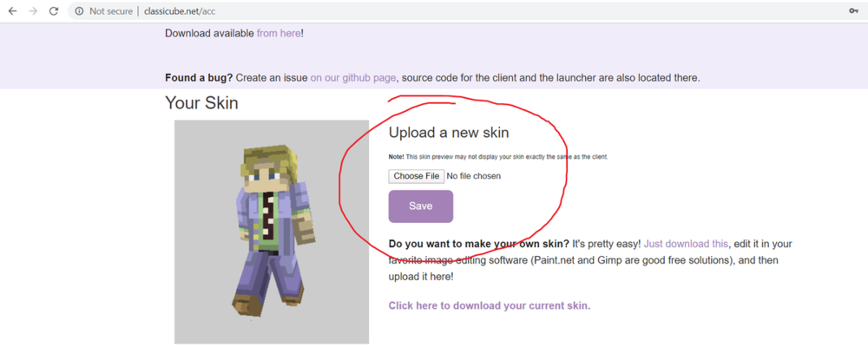Click 'Click here to download your current skin'
The image size is (868, 347).
[490, 305]
